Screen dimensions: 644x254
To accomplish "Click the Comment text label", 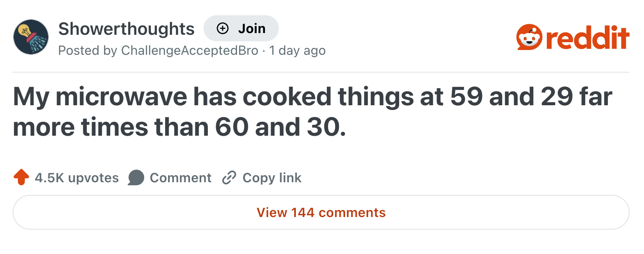I will click(180, 178).
